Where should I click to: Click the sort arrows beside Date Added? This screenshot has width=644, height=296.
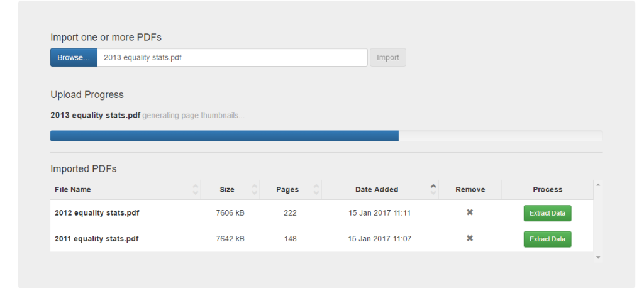(433, 189)
